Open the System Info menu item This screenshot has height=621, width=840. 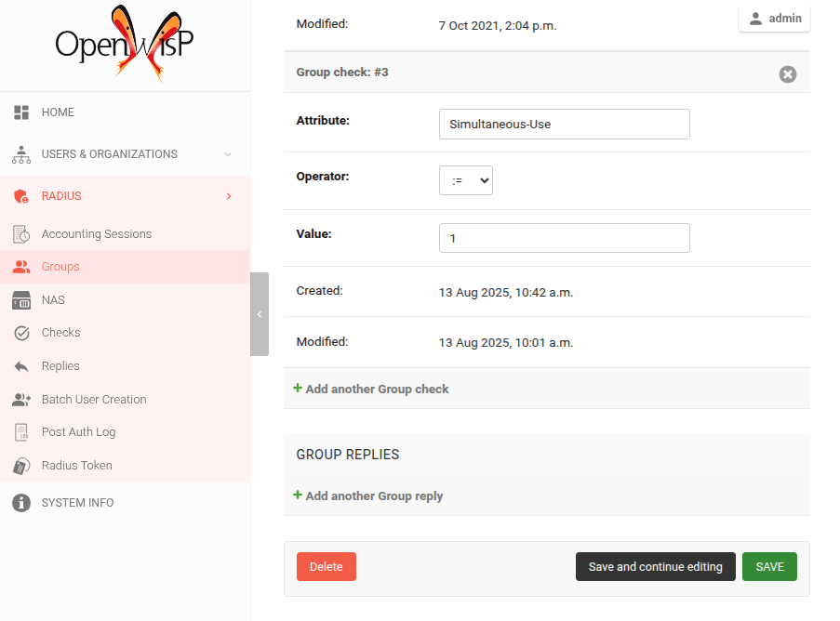pos(77,503)
